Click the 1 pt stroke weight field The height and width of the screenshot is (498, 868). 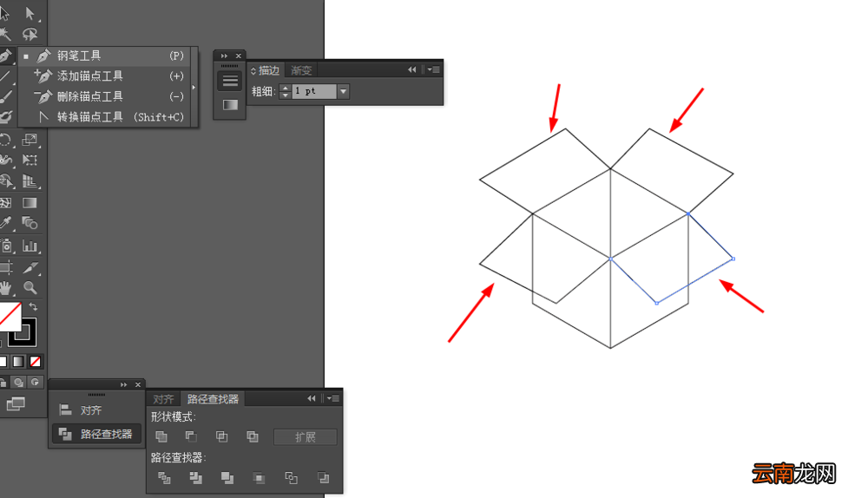coord(314,91)
